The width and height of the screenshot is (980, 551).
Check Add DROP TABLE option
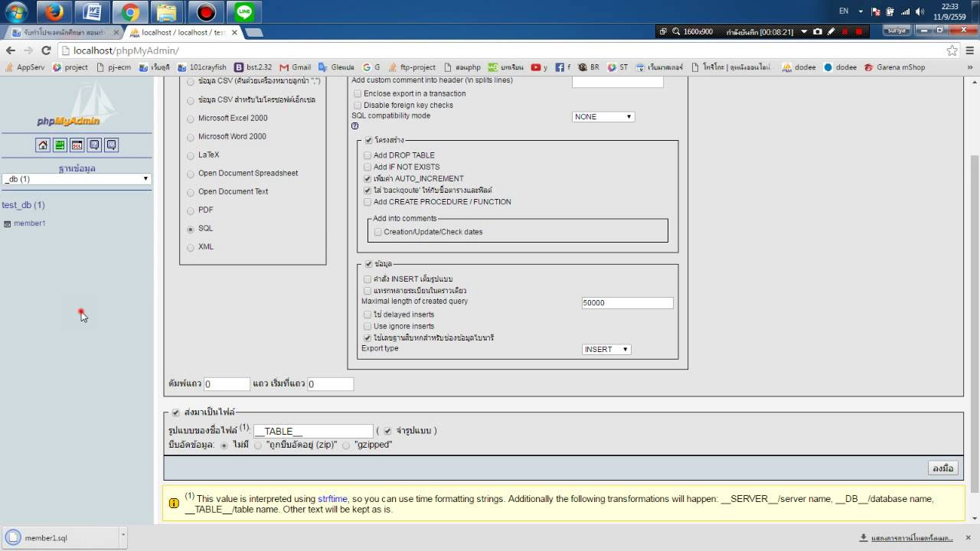(367, 155)
